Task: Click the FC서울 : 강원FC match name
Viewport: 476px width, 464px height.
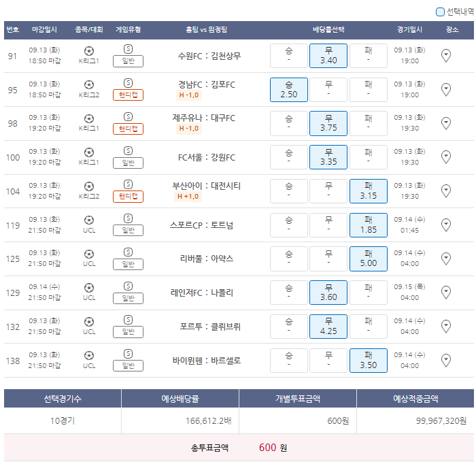Action: click(x=207, y=157)
